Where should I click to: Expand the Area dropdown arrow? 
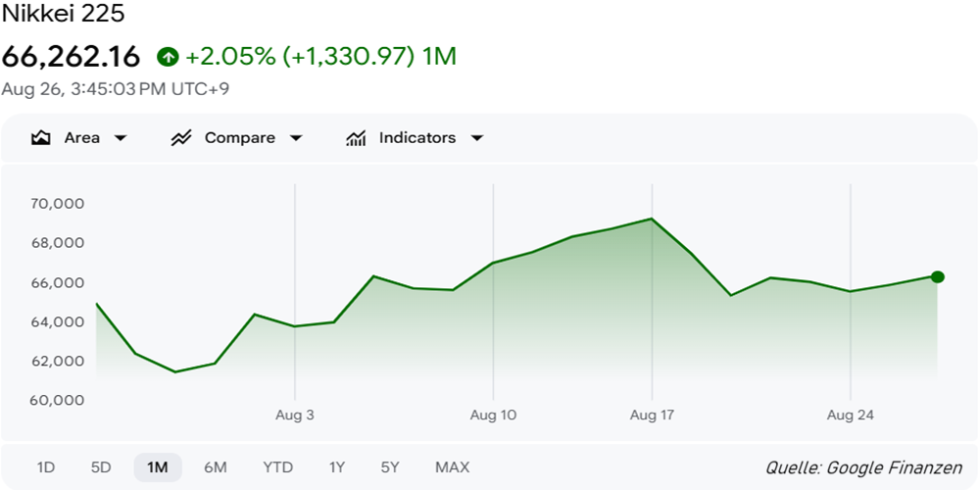click(120, 138)
